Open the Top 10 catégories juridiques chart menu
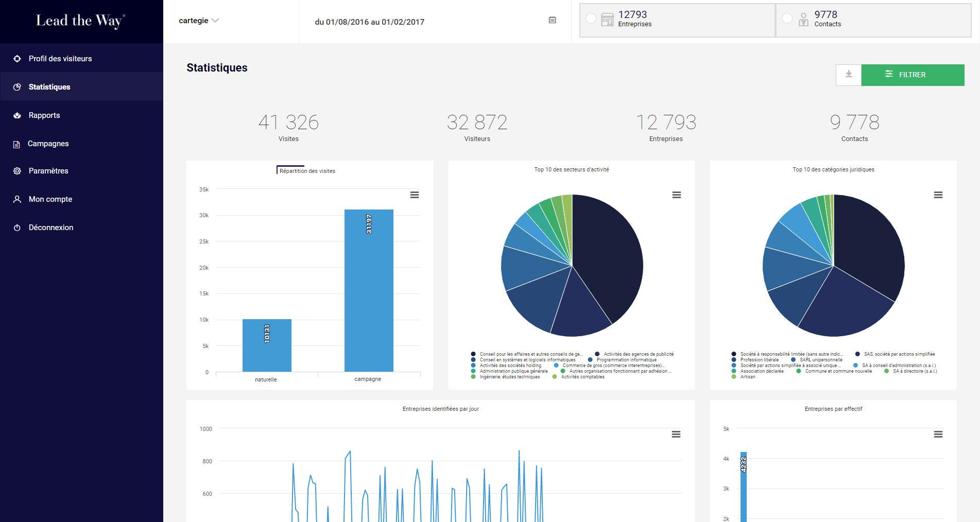This screenshot has width=980, height=522. (x=938, y=195)
